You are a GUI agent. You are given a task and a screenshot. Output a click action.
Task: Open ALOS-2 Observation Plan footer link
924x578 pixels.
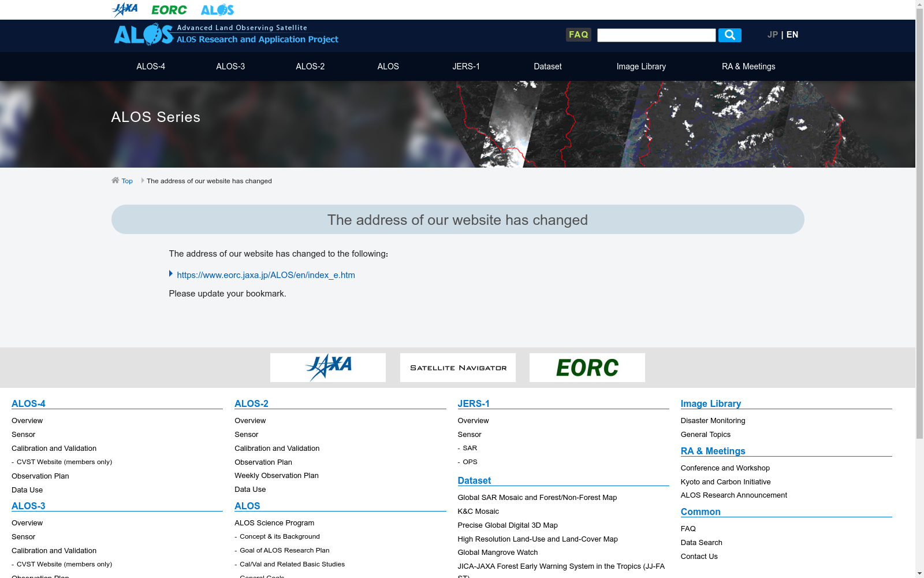[x=263, y=462]
